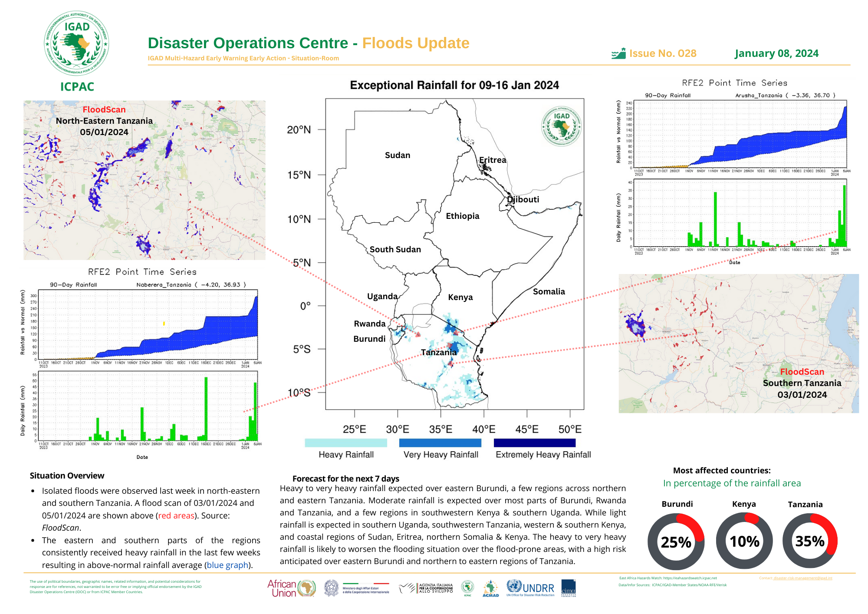Viewport: 868px width, 614px height.
Task: Click the CIMA Research Foundation logo
Action: pos(568,588)
